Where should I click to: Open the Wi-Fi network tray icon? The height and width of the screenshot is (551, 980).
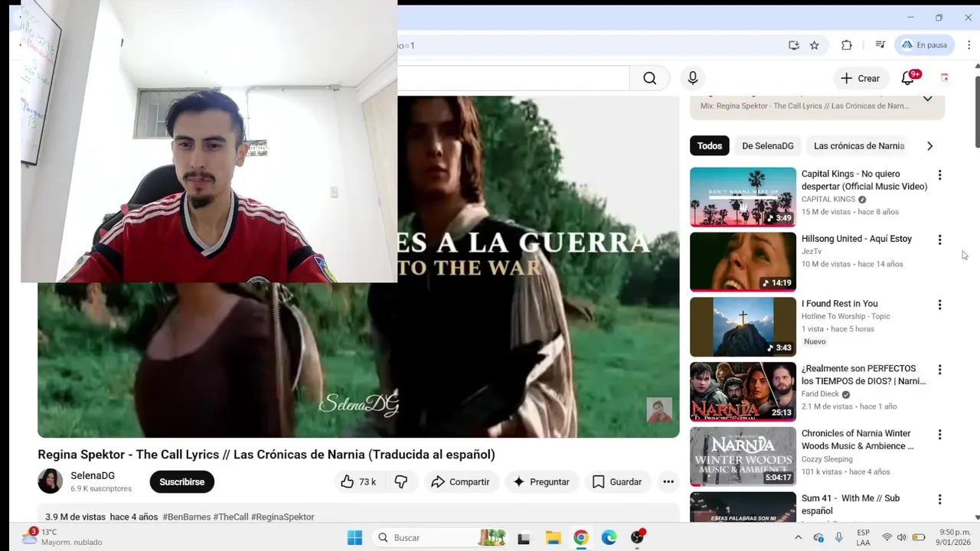tap(887, 538)
